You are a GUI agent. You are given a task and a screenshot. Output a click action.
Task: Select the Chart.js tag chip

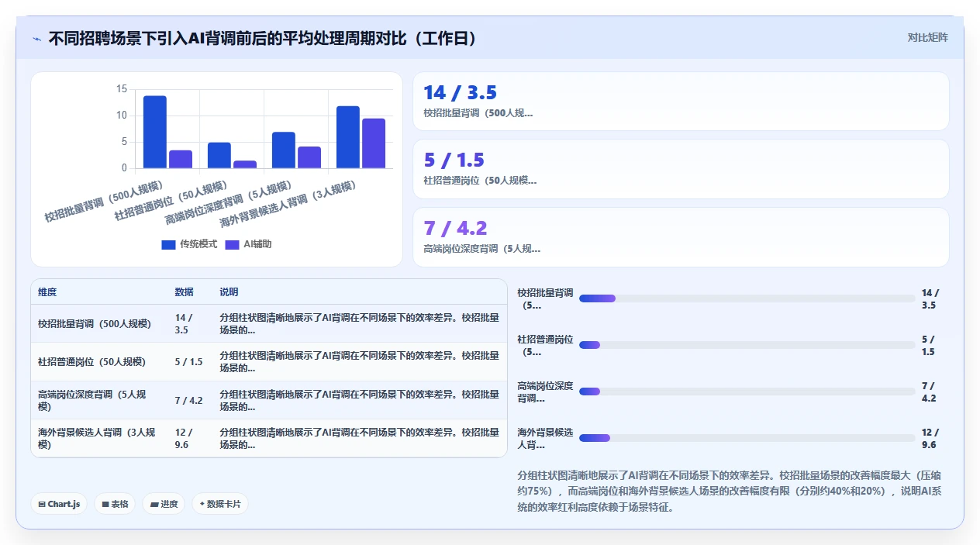[60, 504]
